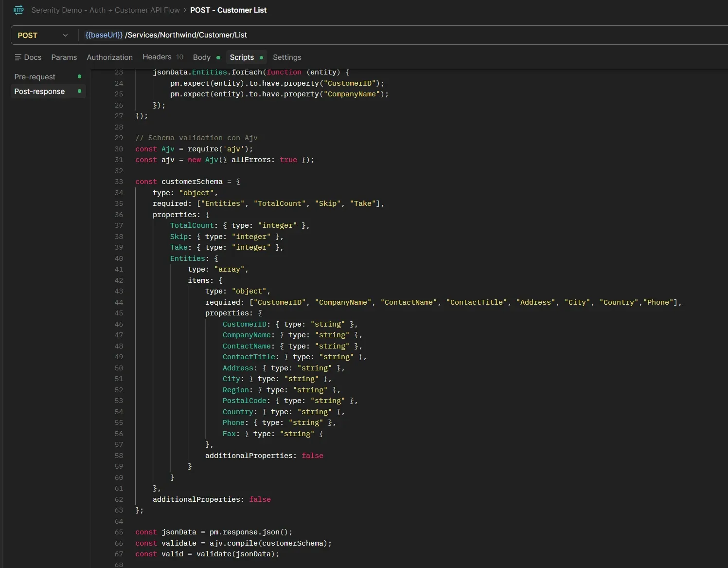The height and width of the screenshot is (568, 728).
Task: Click the HTTP request icon in the breadcrumb
Action: pyautogui.click(x=18, y=10)
